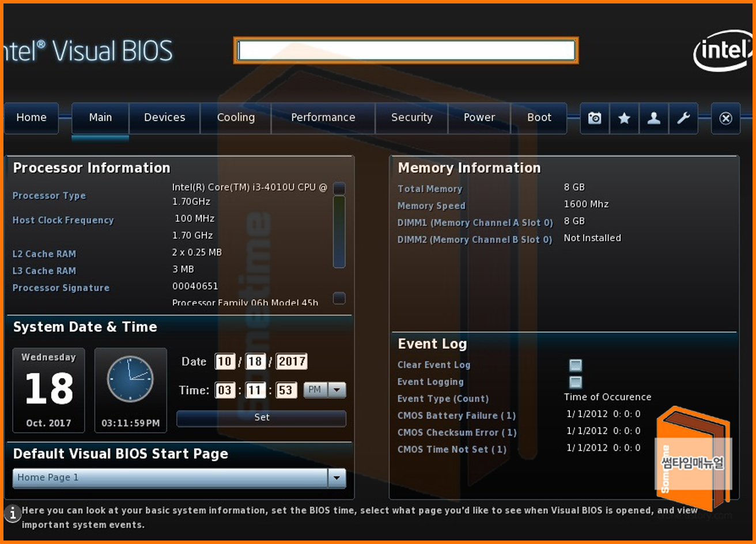This screenshot has width=756, height=544.
Task: Open the Performance tab
Action: click(323, 118)
